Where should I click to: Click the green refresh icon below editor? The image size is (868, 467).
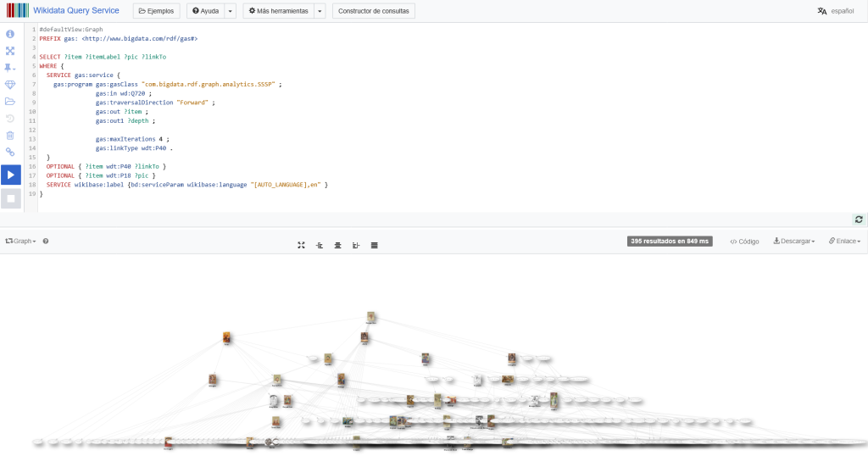tap(859, 220)
